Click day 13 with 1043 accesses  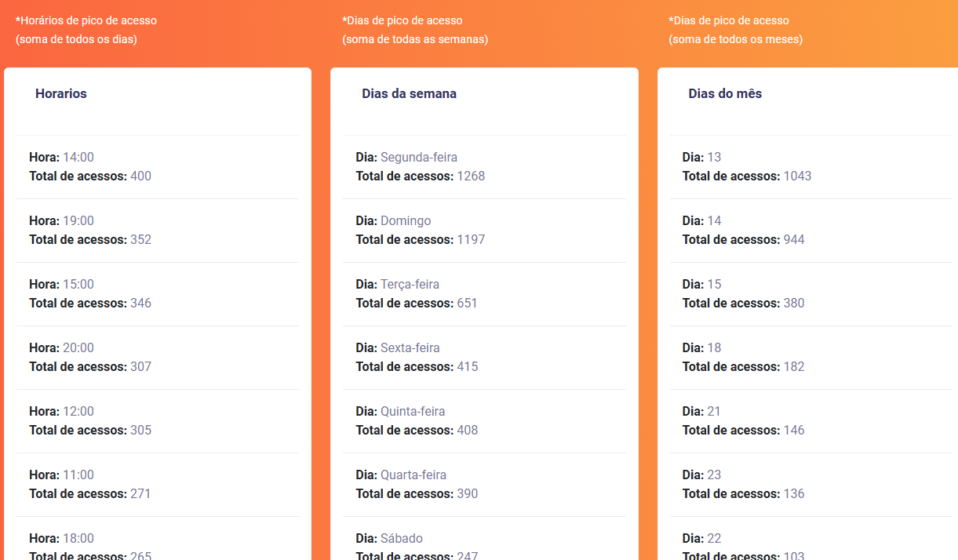810,167
